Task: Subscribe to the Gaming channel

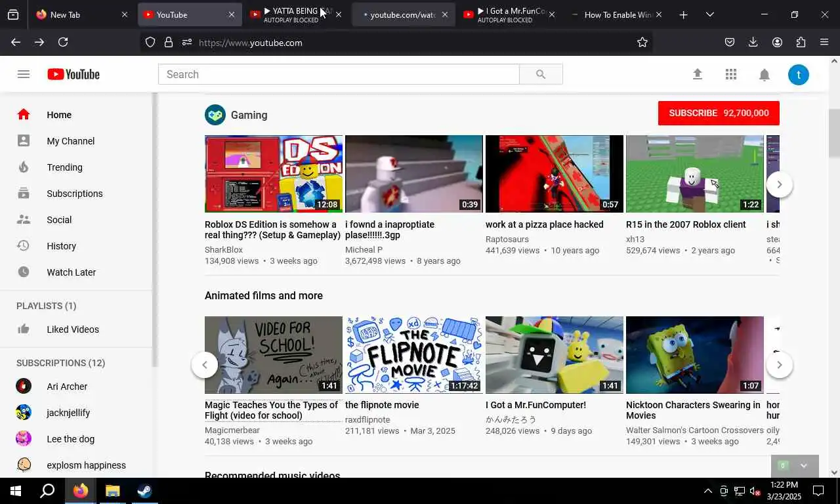Action: (x=719, y=113)
